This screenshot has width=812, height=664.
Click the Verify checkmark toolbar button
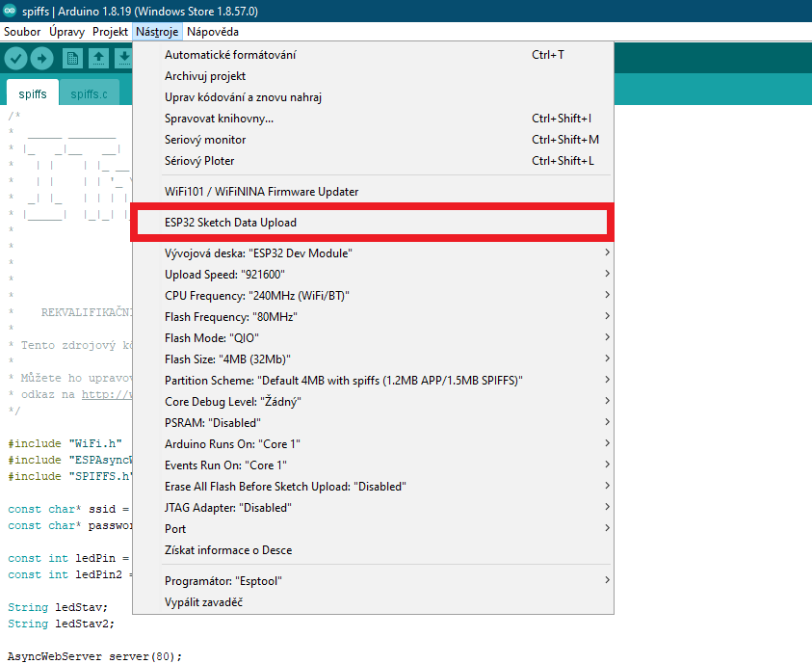coord(15,58)
